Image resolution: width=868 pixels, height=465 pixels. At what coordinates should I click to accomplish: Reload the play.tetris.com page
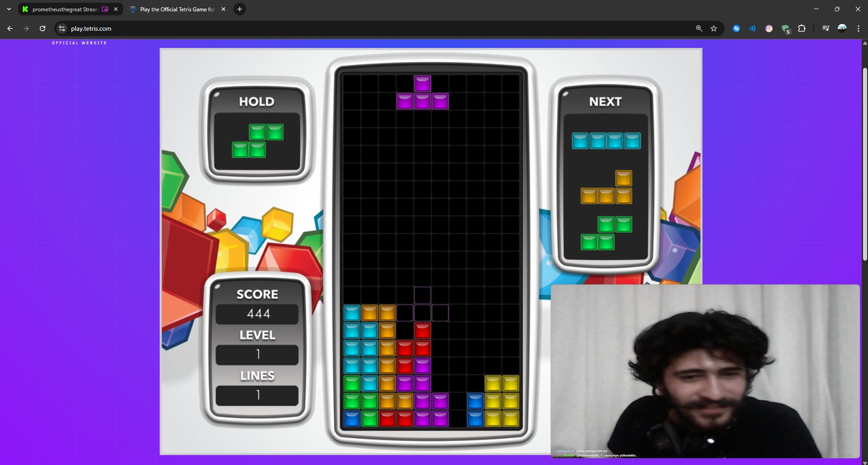[43, 28]
